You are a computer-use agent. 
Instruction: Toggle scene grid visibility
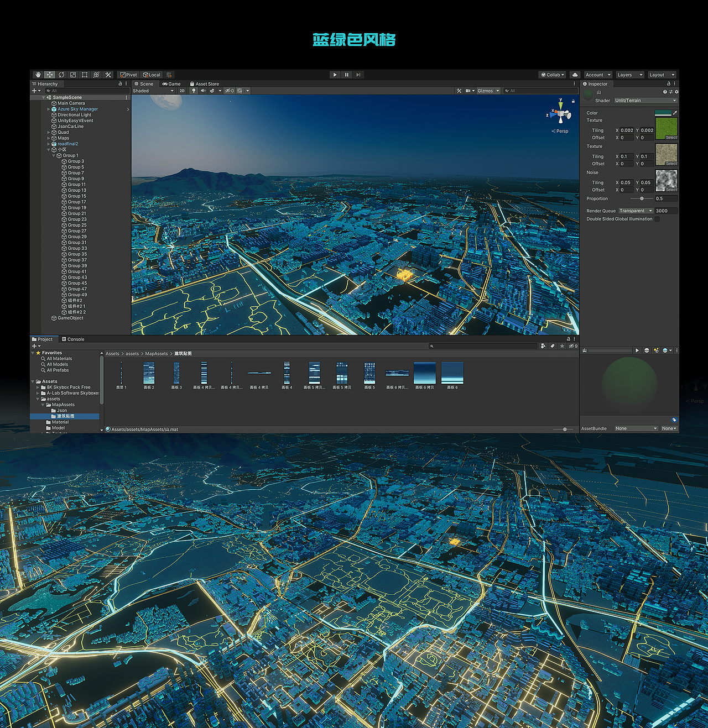pos(240,91)
